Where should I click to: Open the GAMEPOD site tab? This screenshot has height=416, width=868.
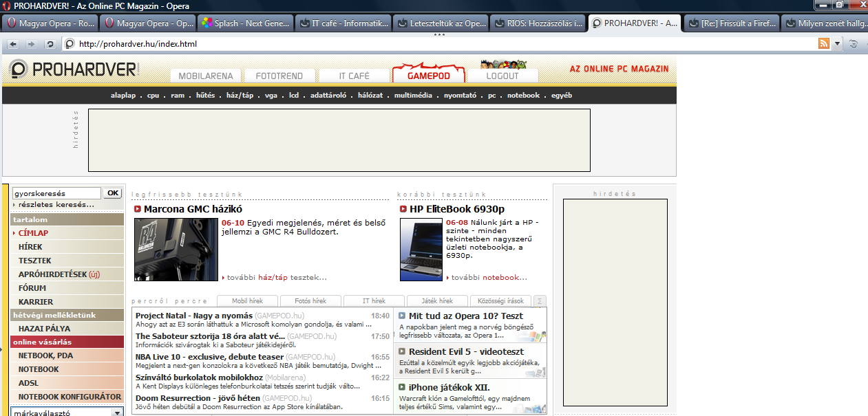(428, 75)
